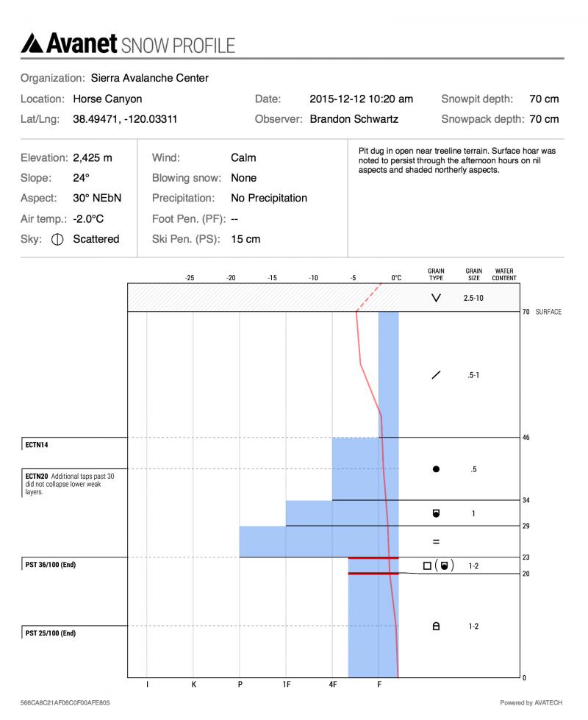Click the grain type symbol at 29-34 cm layer

436,513
